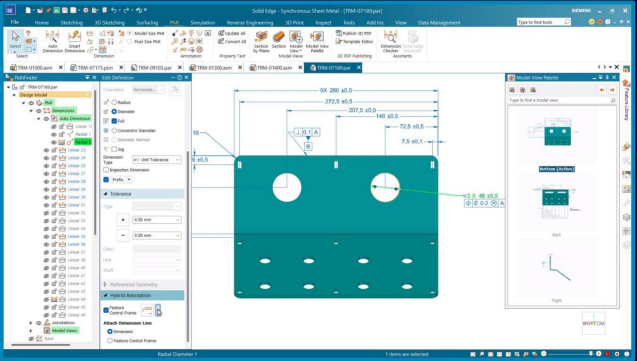Screen dimensions: 637x361
Task: Toggle the Jog checkbox
Action: (x=114, y=149)
